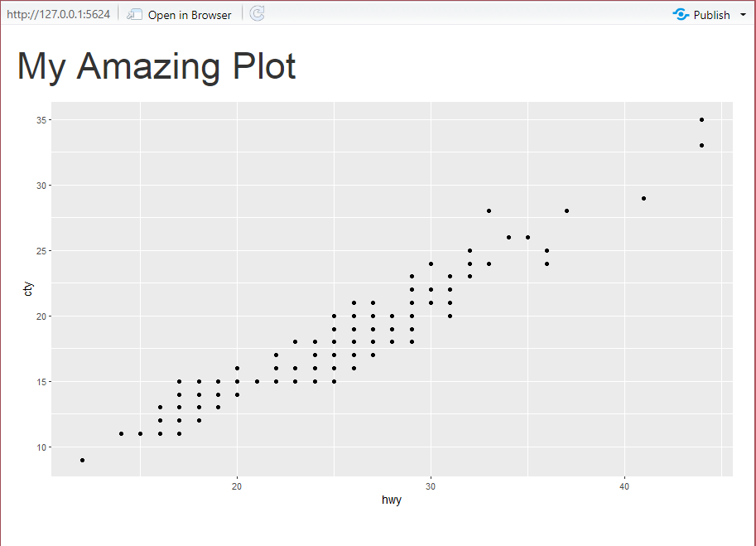
Task: Select the data point at hwy 44, cty 33
Action: pyautogui.click(x=701, y=145)
